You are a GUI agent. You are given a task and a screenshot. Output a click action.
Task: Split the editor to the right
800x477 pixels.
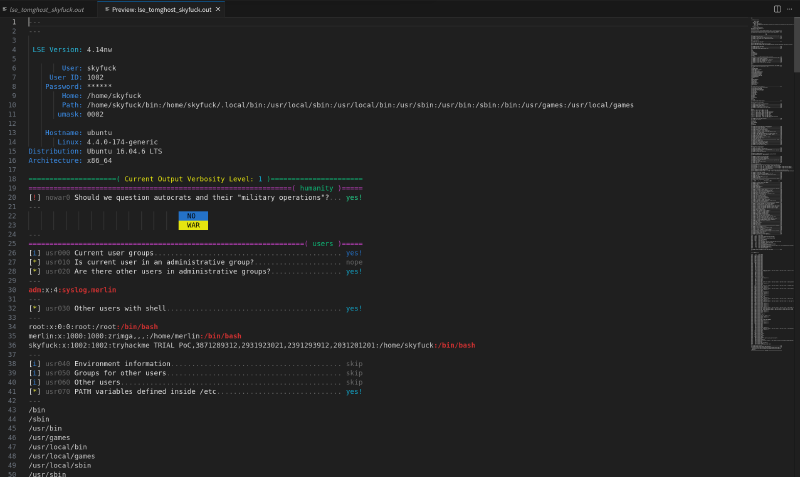(x=777, y=8)
